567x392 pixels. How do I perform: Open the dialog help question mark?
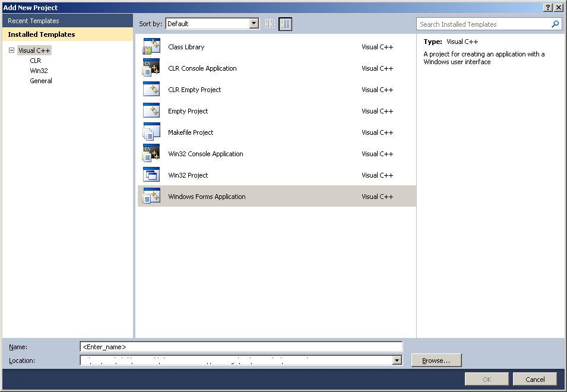[x=548, y=8]
